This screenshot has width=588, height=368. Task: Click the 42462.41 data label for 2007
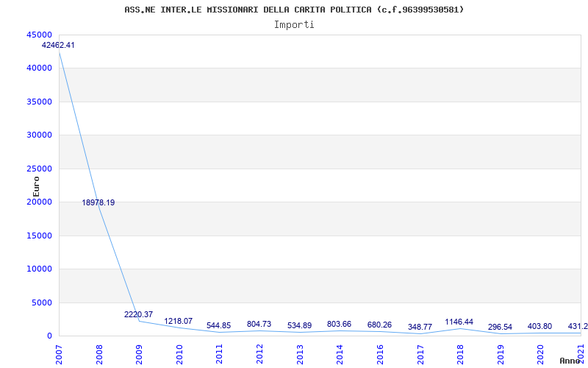(58, 45)
